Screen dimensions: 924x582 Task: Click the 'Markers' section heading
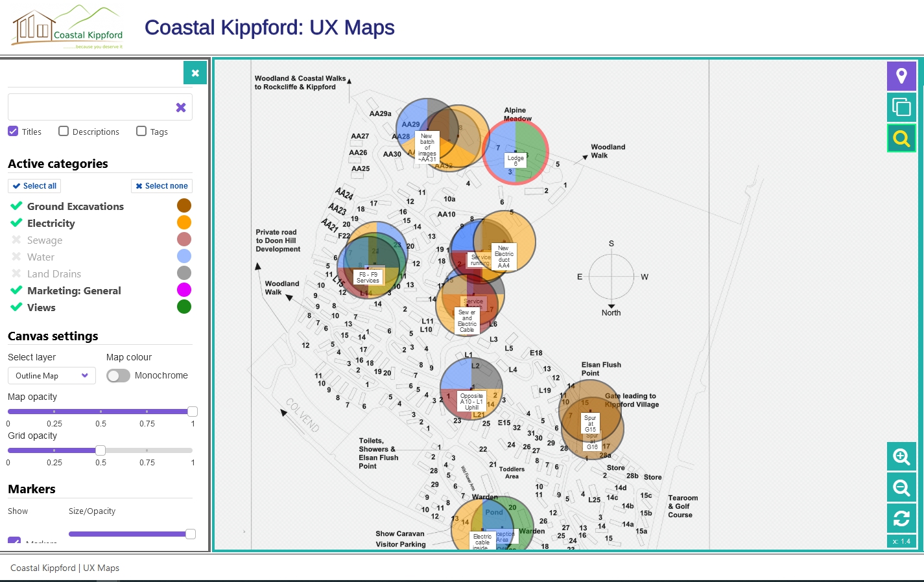(32, 489)
